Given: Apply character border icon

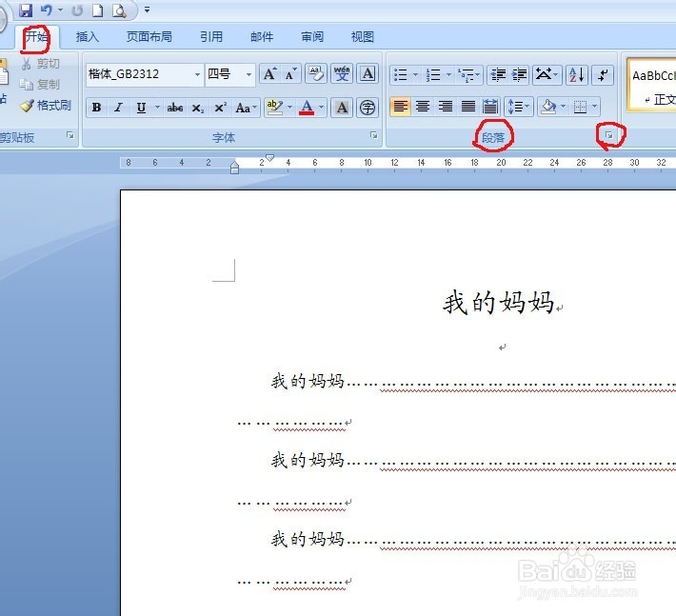Looking at the screenshot, I should pos(368,73).
